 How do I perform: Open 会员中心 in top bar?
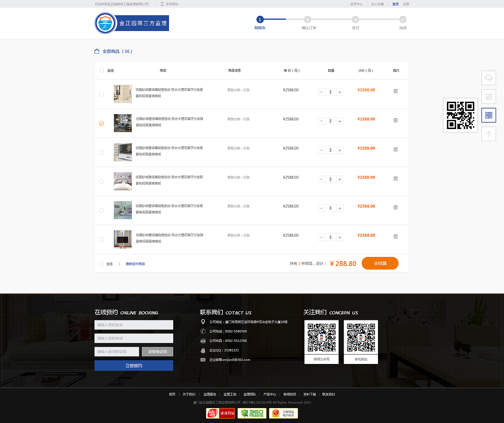pos(356,4)
